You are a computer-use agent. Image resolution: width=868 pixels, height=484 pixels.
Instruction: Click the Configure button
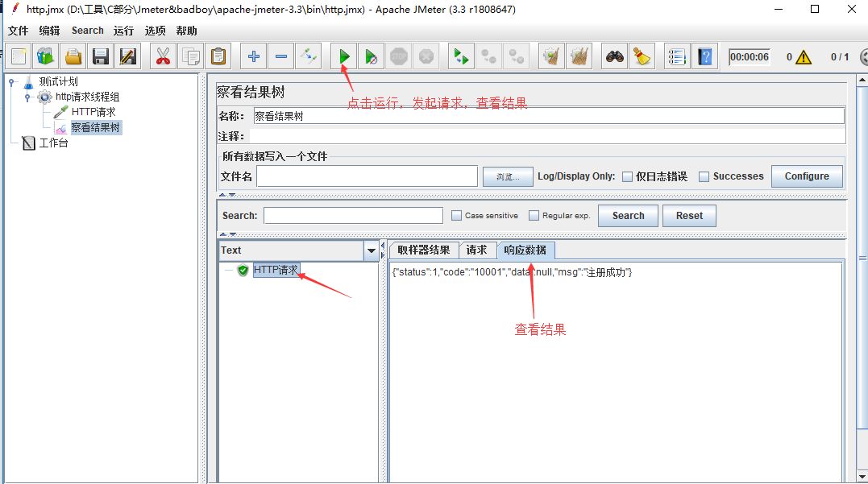coord(807,176)
